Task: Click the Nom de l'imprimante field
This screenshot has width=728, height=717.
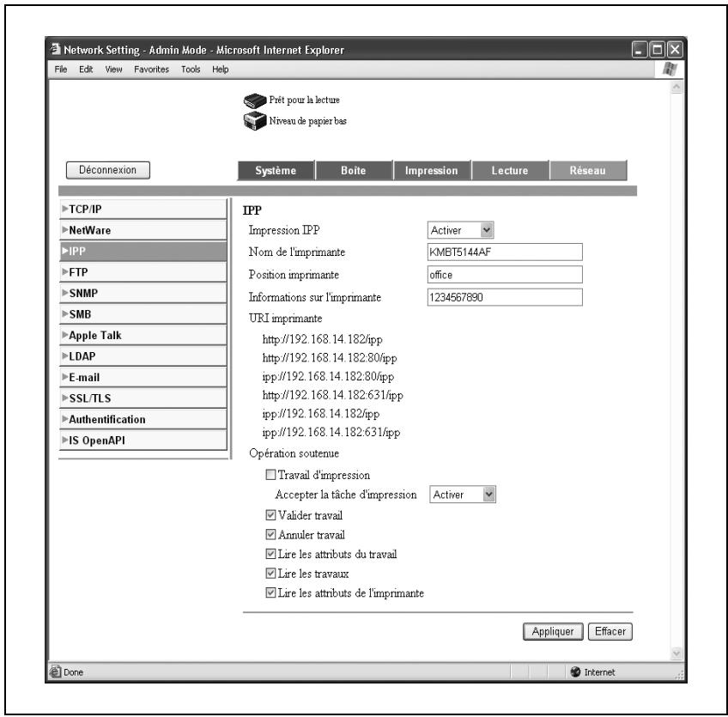Action: (x=505, y=252)
